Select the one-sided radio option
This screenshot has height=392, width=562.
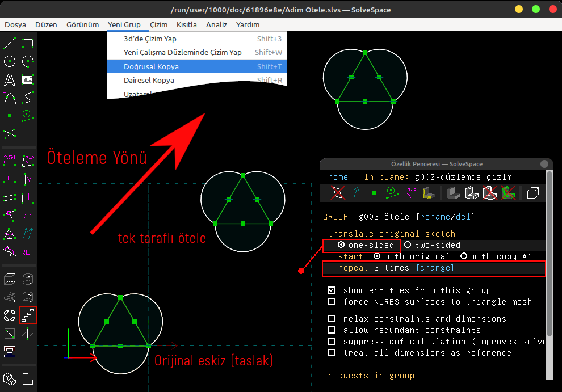click(366, 245)
